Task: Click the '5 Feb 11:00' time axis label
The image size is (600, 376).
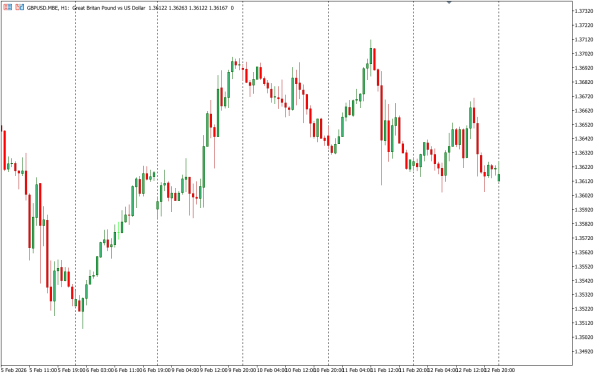Action: click(43, 370)
